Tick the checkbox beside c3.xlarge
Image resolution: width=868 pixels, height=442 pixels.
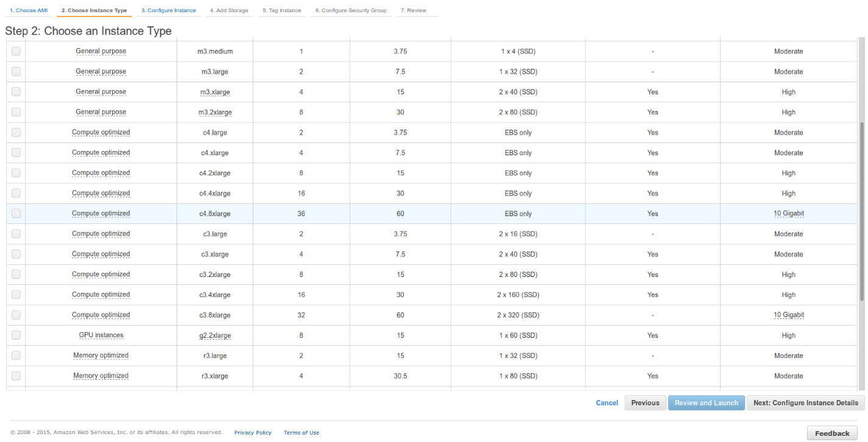(x=16, y=254)
